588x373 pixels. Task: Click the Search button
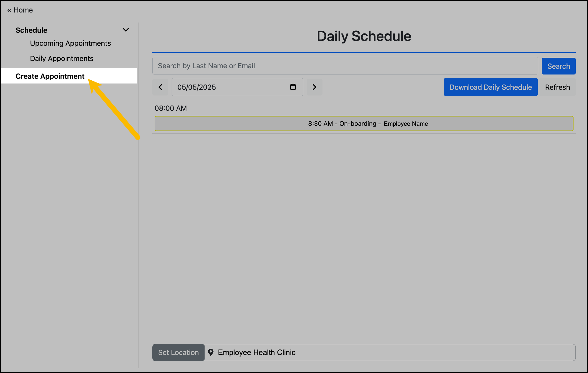tap(559, 66)
